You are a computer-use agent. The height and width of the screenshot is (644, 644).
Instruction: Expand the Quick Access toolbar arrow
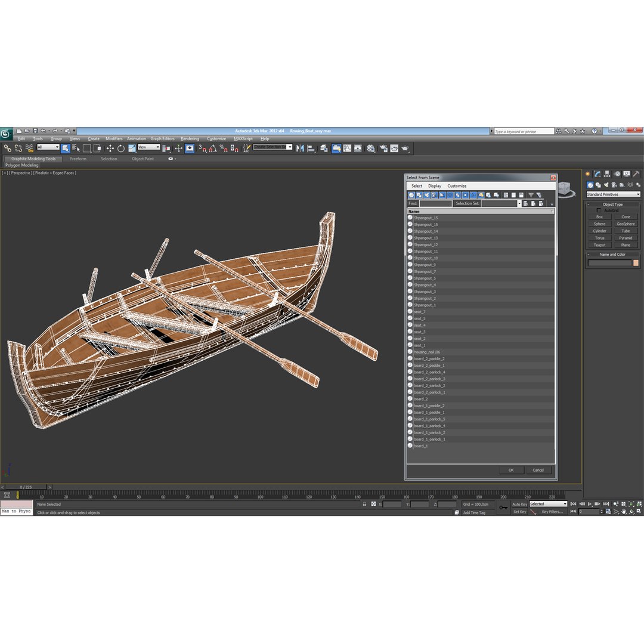pos(75,131)
